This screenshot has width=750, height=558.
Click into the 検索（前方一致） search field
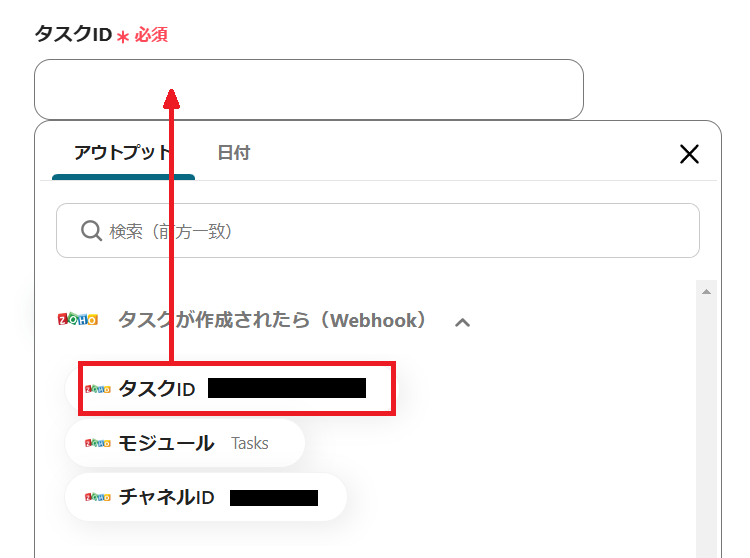pyautogui.click(x=390, y=231)
